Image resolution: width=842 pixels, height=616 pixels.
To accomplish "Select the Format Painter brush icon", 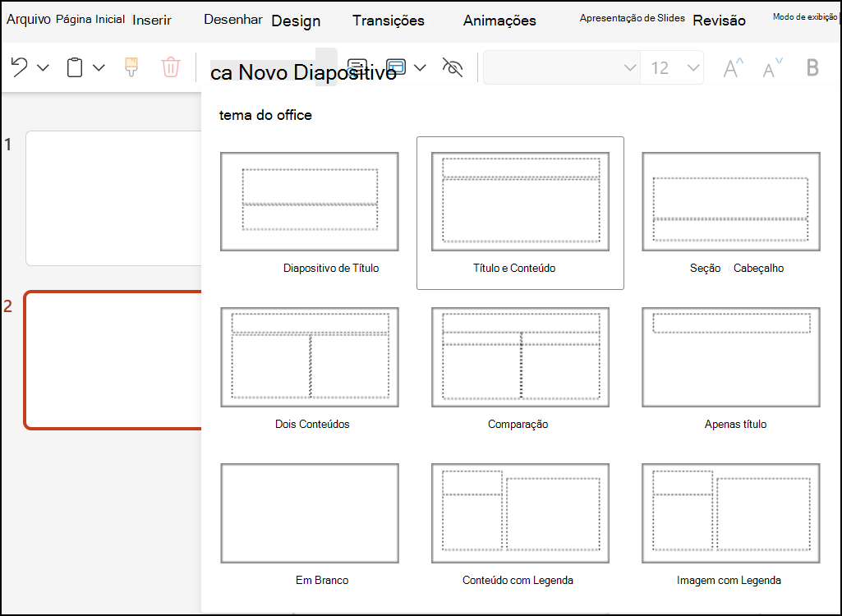I will click(x=131, y=67).
